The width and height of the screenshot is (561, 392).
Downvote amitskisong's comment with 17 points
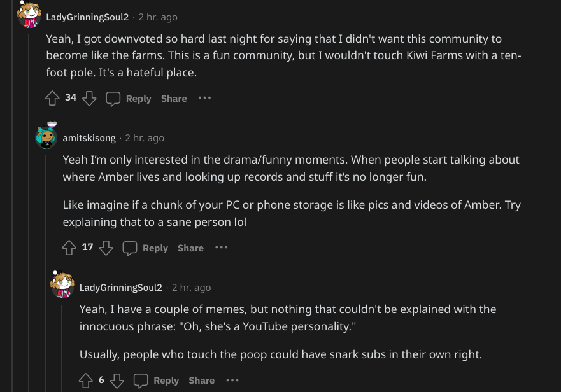point(106,248)
